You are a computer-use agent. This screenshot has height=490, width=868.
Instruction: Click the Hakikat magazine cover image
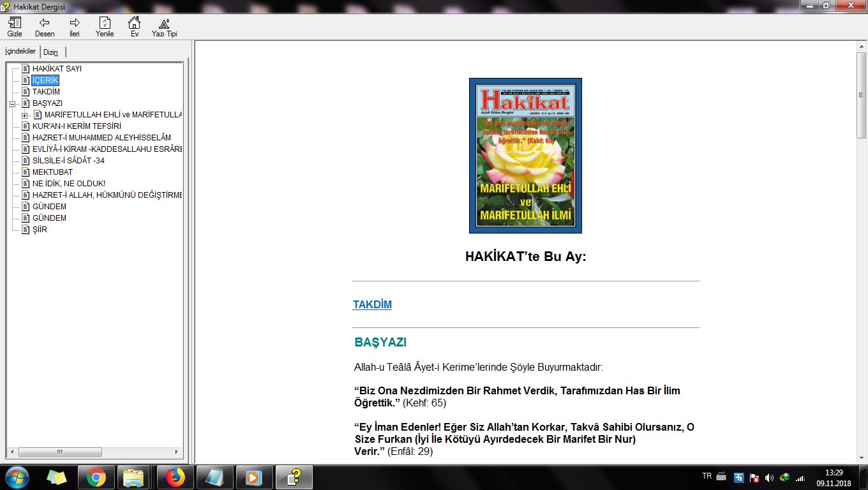[x=525, y=156]
